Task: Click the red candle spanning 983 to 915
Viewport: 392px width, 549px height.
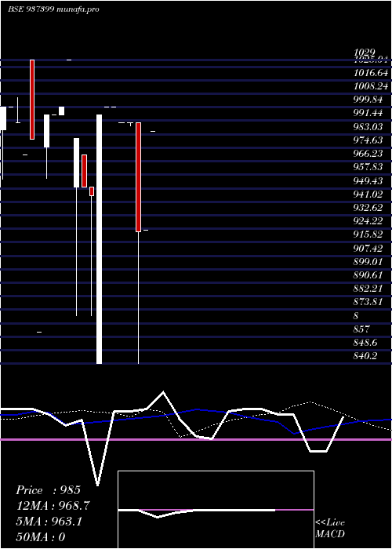Action: [x=138, y=177]
